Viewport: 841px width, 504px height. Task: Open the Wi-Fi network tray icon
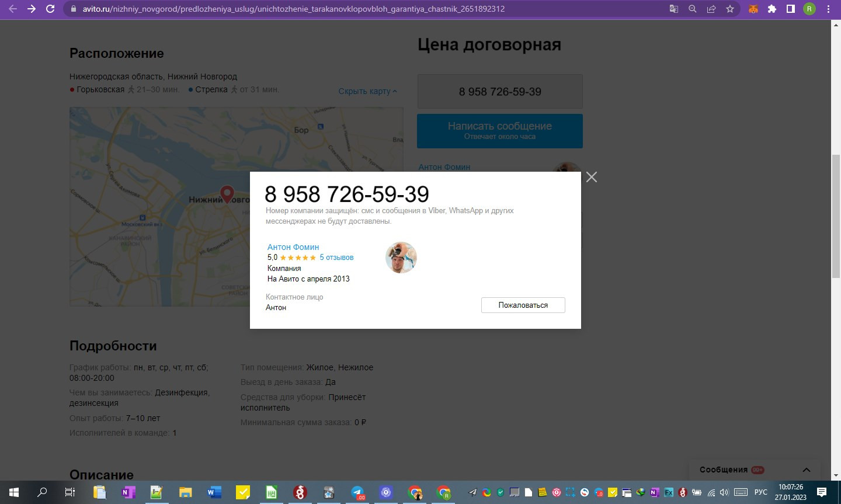[x=711, y=492]
